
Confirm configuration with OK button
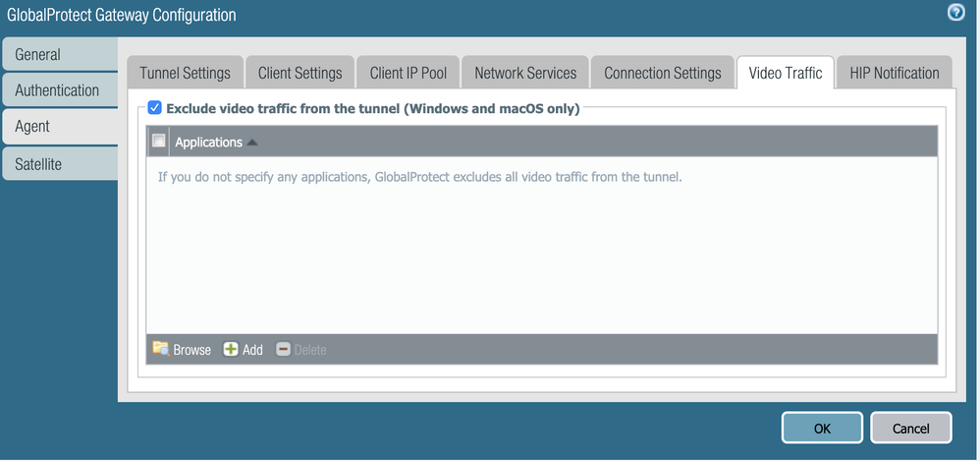click(822, 428)
